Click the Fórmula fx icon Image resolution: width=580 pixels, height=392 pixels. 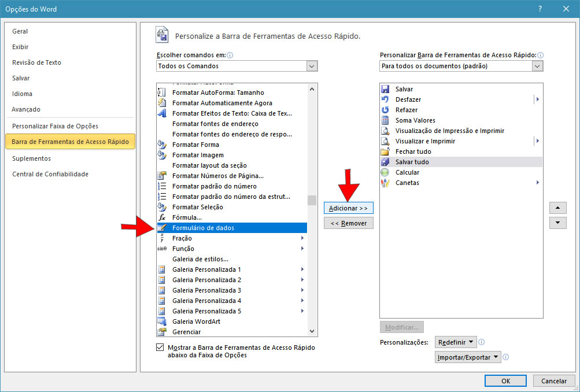coord(162,217)
